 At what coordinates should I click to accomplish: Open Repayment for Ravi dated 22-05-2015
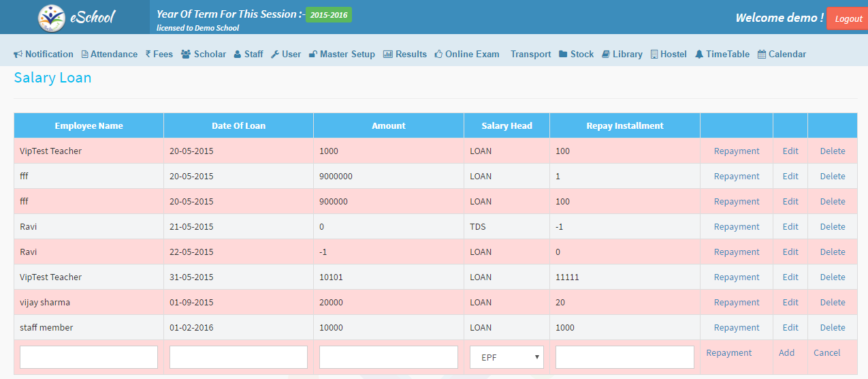coord(737,252)
